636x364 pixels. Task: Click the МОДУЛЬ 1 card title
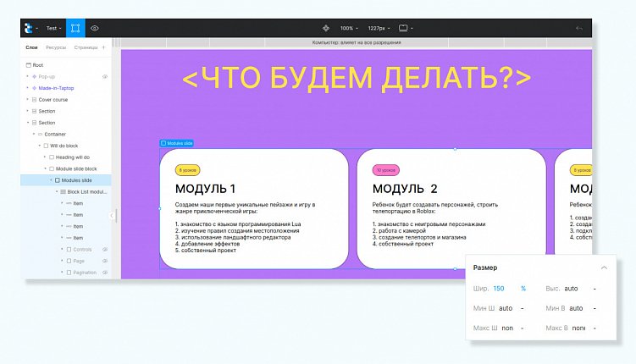205,189
